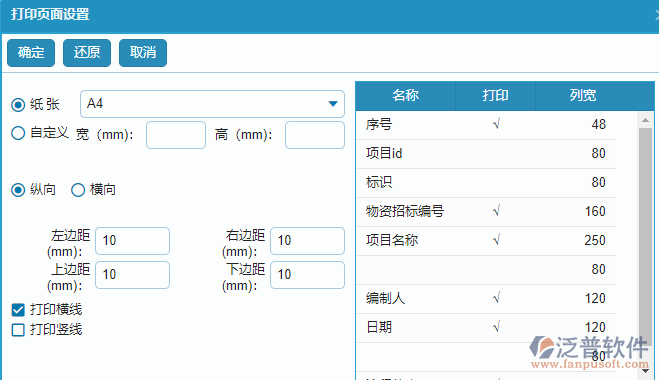Click the 确定 confirm button
Viewport: 659px width, 380px height.
click(31, 53)
